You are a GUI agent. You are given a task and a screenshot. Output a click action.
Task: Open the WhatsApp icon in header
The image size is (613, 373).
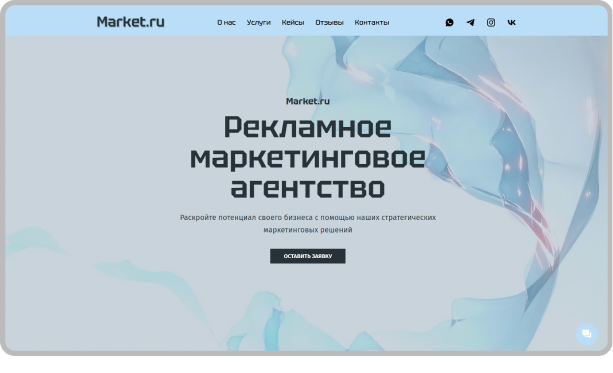450,23
